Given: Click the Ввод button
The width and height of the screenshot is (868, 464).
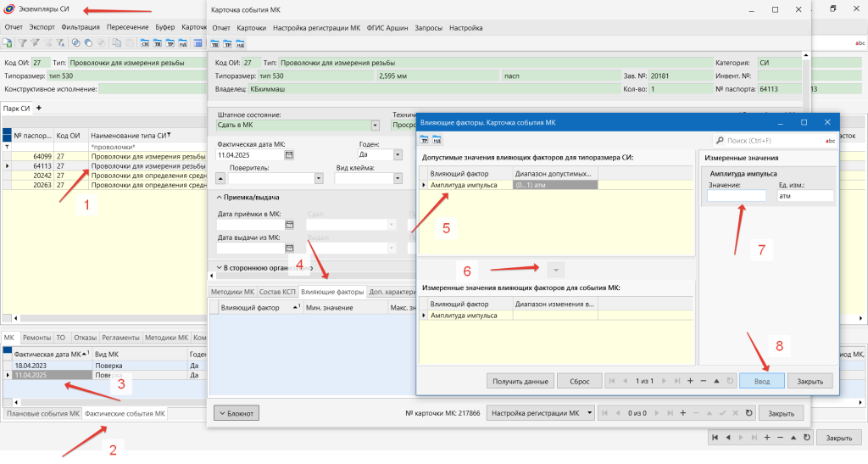Looking at the screenshot, I should [762, 381].
